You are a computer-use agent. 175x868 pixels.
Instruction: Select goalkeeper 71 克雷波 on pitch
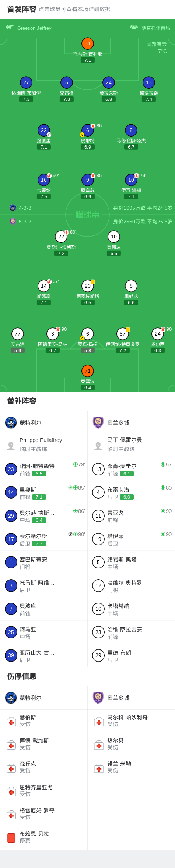(x=87, y=377)
